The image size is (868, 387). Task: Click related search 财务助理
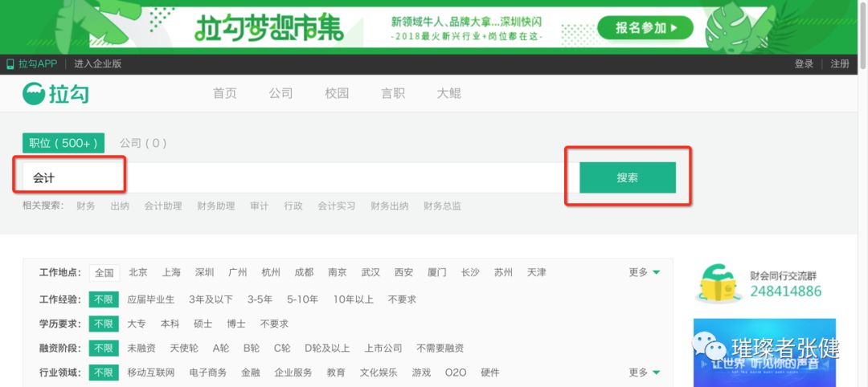pos(216,206)
